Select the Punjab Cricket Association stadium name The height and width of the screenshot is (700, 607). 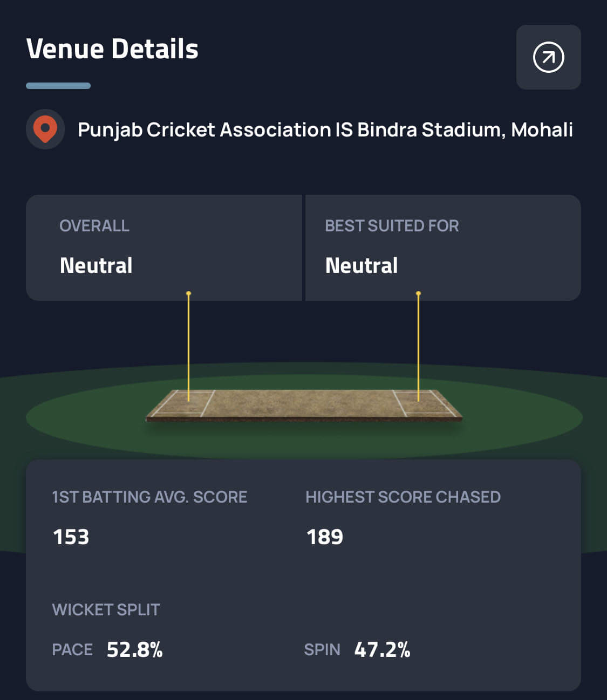point(325,130)
